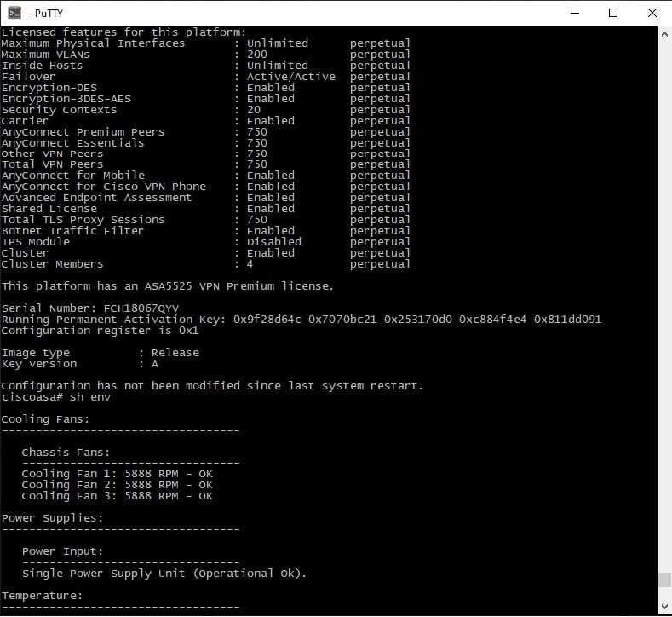The width and height of the screenshot is (672, 617).
Task: Click the scrollbar down arrow
Action: pyautogui.click(x=664, y=606)
